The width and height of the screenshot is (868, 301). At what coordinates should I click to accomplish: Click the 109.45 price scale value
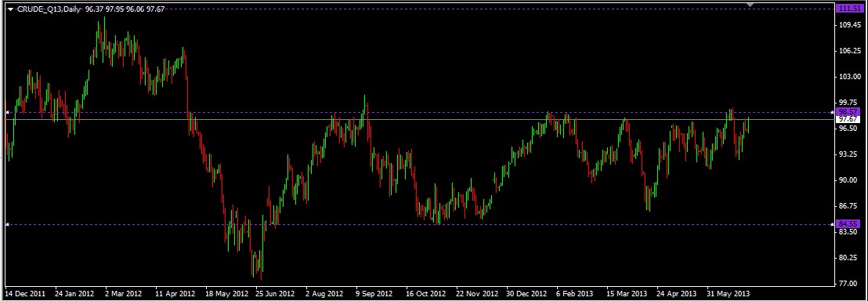pos(850,25)
